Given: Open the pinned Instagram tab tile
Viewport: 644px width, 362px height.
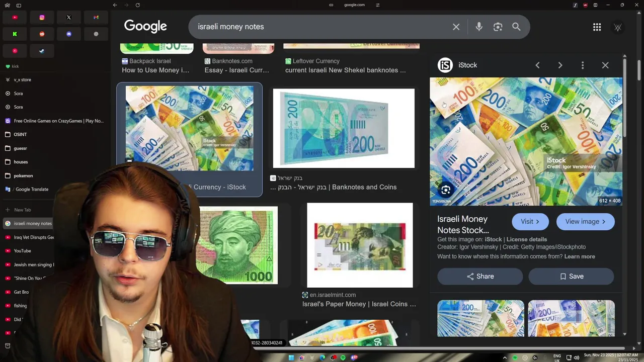Looking at the screenshot, I should (42, 18).
